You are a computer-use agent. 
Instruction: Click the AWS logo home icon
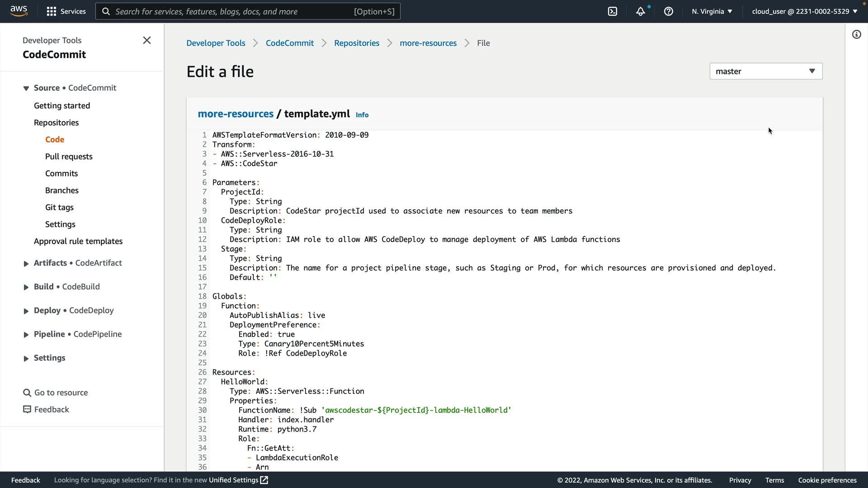(19, 11)
